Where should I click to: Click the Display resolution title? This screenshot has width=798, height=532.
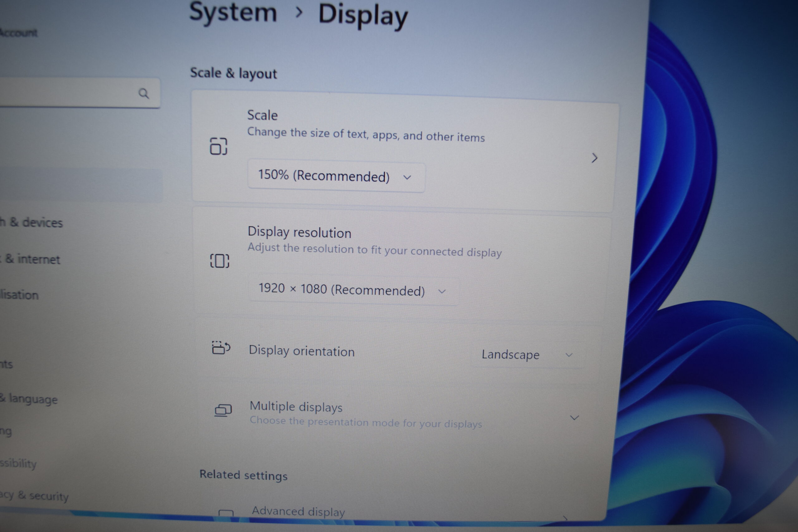click(299, 232)
